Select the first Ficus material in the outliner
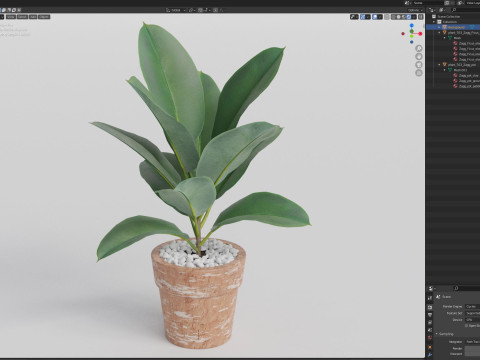This screenshot has width=480, height=360. 467,43
